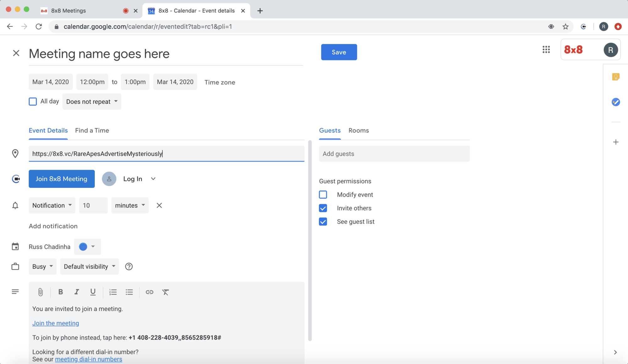Open the visibility help question mark
Image resolution: width=628 pixels, height=364 pixels.
(x=129, y=266)
